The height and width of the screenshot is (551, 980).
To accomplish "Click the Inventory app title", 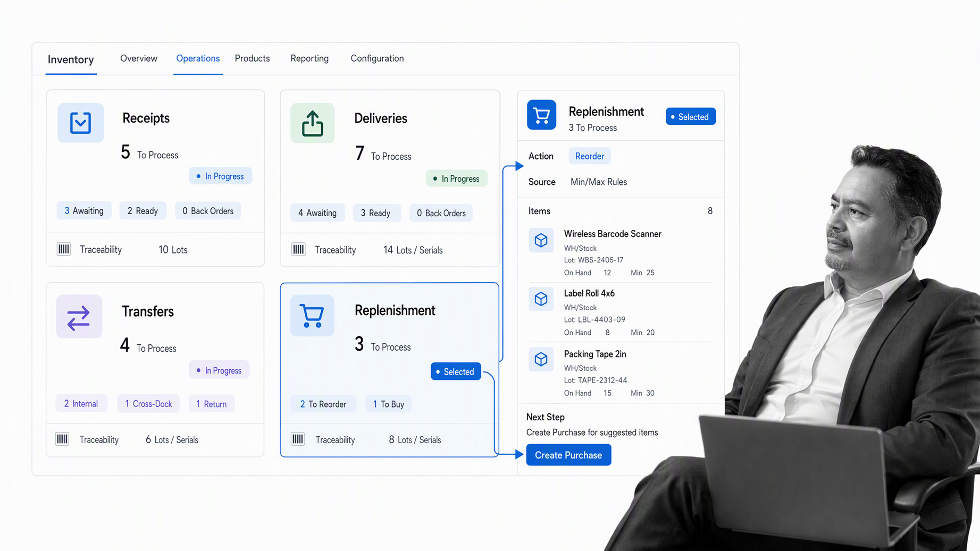I will pos(71,60).
